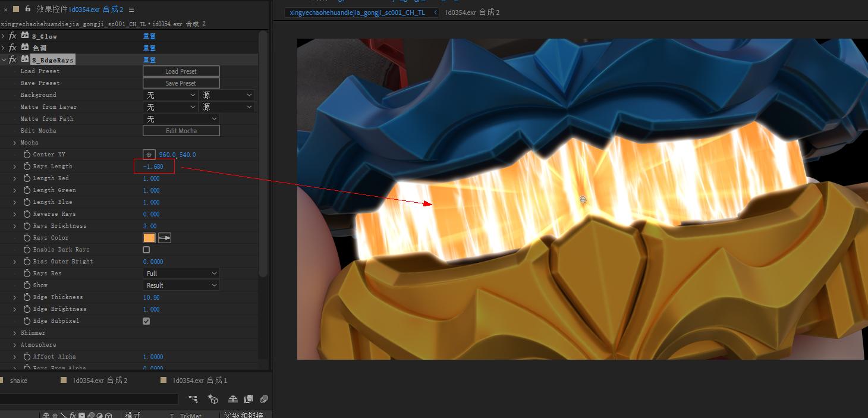Switch to id0354.exr 合成 1 timeline tab

[200, 381]
